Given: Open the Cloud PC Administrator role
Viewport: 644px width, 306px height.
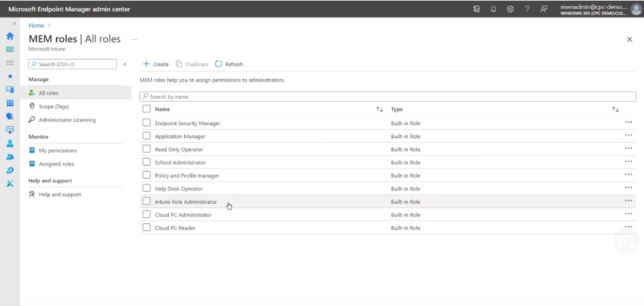Looking at the screenshot, I should tap(183, 215).
